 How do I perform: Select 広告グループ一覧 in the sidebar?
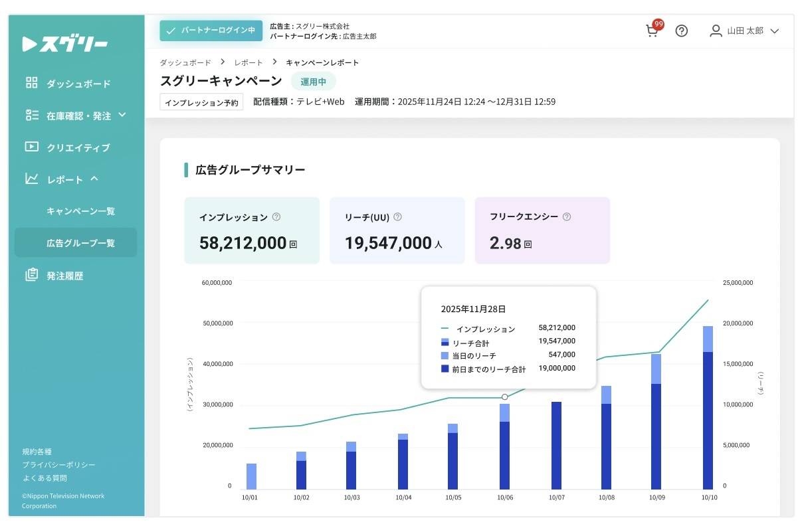click(80, 243)
